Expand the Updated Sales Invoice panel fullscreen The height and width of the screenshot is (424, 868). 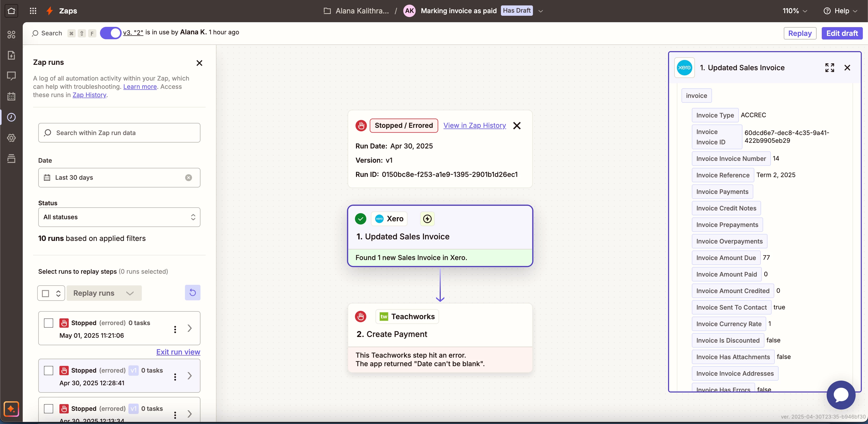(829, 68)
